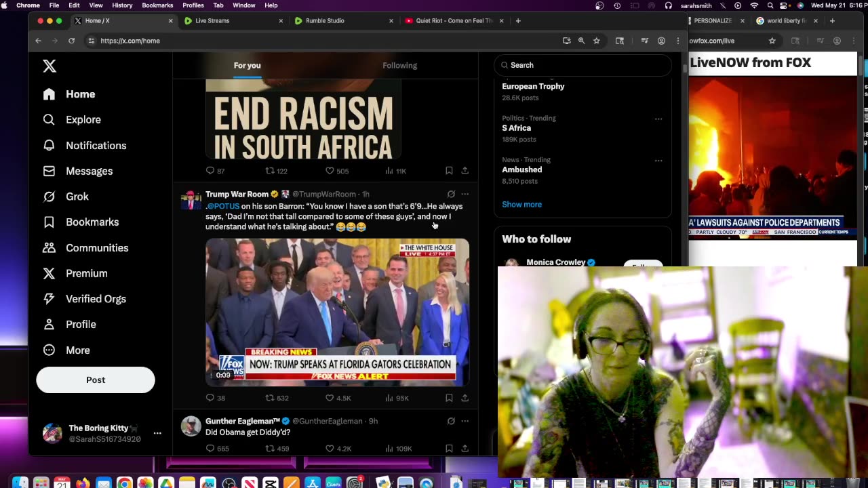Screen dimensions: 868x488
Task: Open Grok icon on Trump War Room post
Action: pos(451,194)
